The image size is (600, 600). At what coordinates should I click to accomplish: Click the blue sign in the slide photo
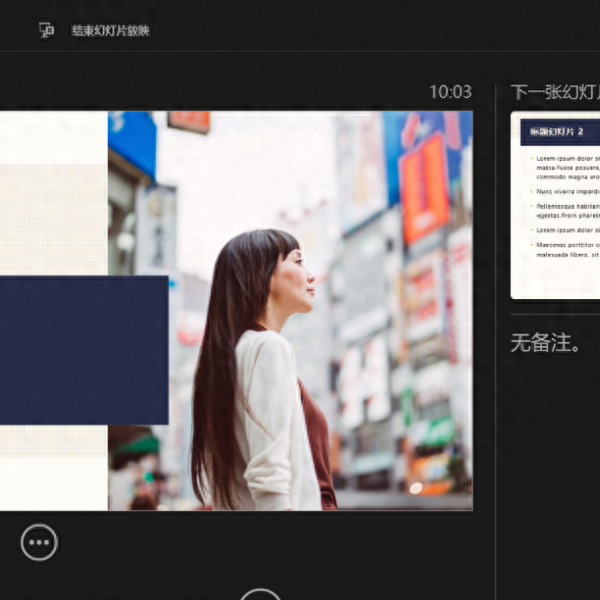pyautogui.click(x=132, y=140)
